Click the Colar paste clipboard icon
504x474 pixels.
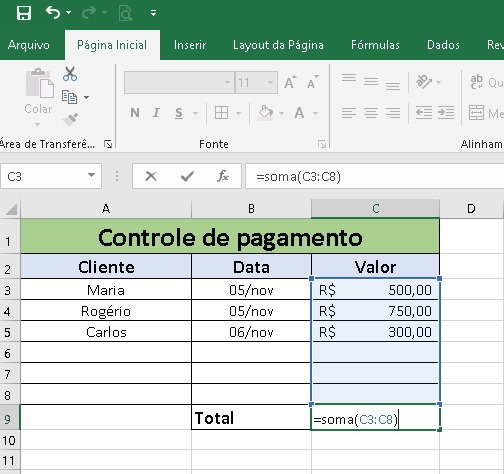tap(39, 83)
